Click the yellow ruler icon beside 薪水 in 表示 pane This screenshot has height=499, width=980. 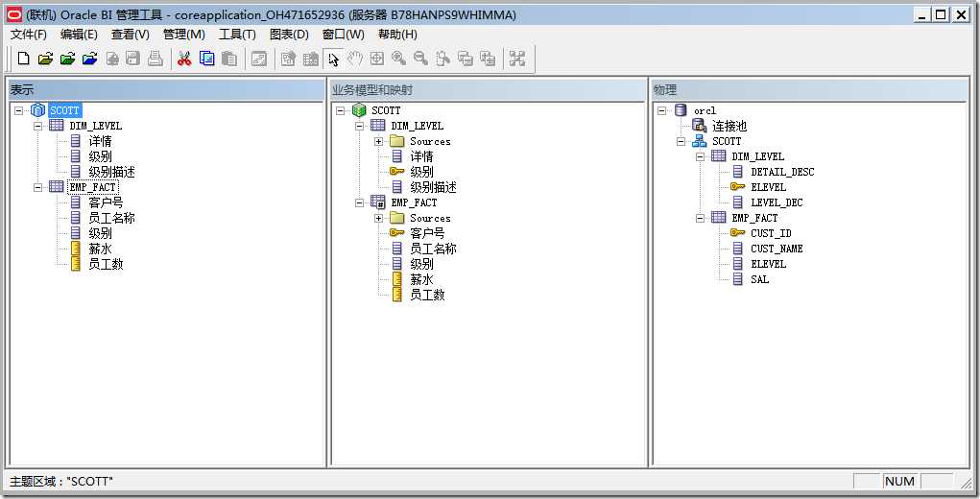click(x=76, y=249)
